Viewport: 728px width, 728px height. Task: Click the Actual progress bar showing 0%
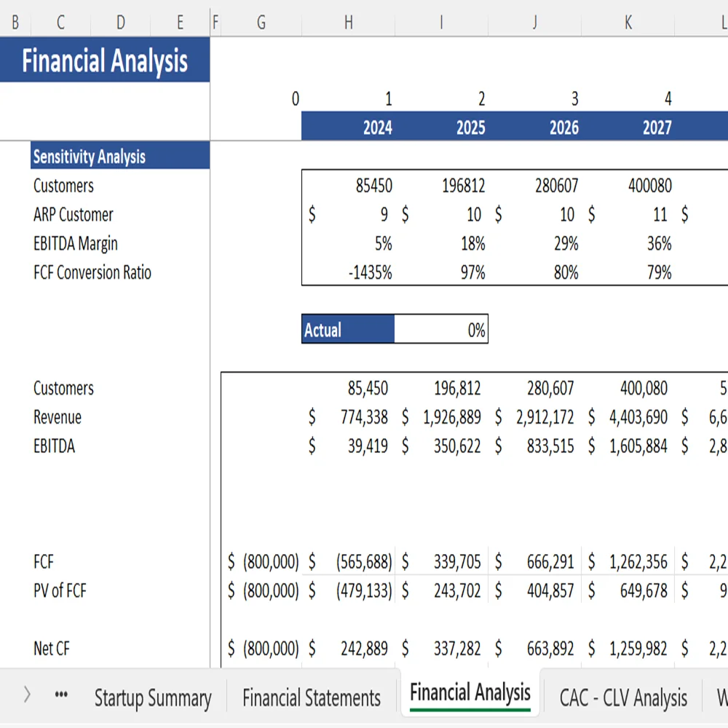point(394,329)
